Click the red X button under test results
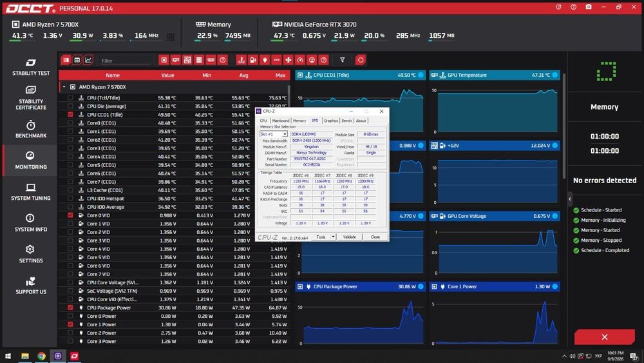644x363 pixels. [605, 337]
